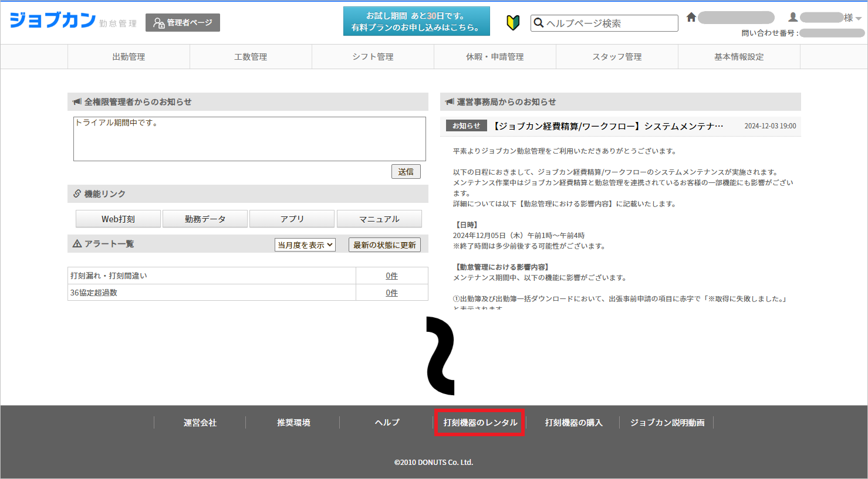Viewport: 868px width, 479px height.
Task: Click the ジョブカン logo
Action: pos(53,21)
